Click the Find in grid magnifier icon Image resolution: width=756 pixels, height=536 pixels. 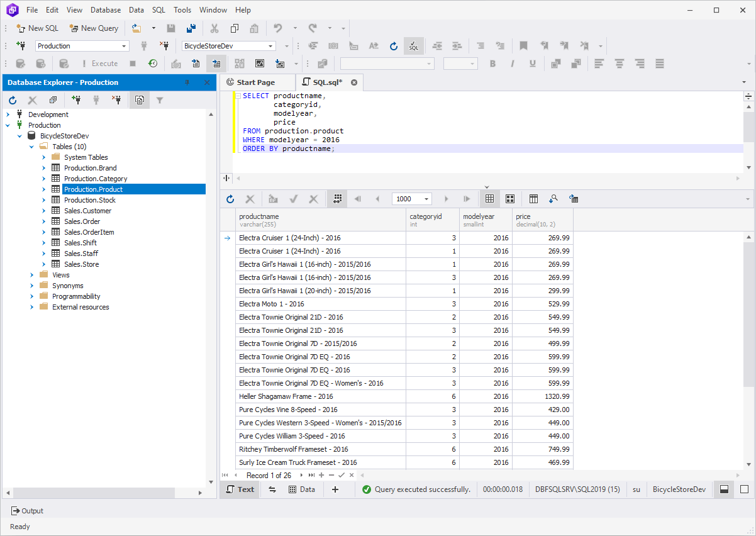(553, 199)
